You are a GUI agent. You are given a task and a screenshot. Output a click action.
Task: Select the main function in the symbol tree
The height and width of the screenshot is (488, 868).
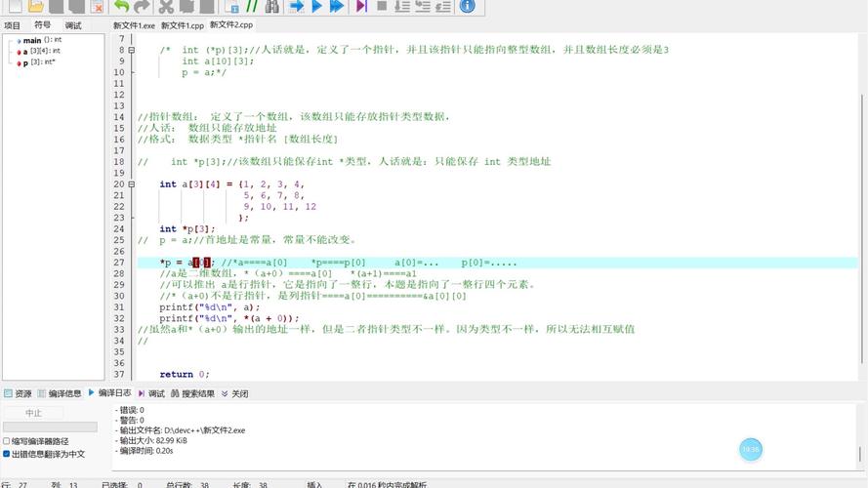[x=32, y=40]
